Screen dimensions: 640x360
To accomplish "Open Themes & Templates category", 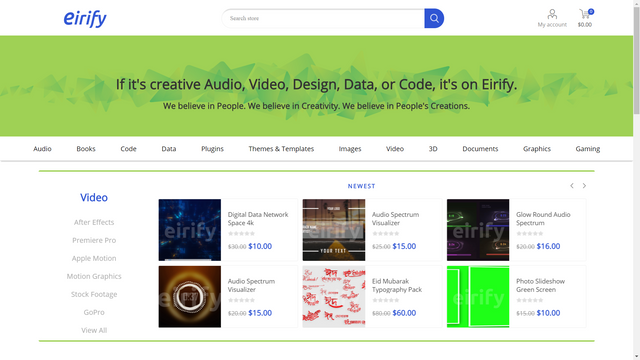I will 281,149.
